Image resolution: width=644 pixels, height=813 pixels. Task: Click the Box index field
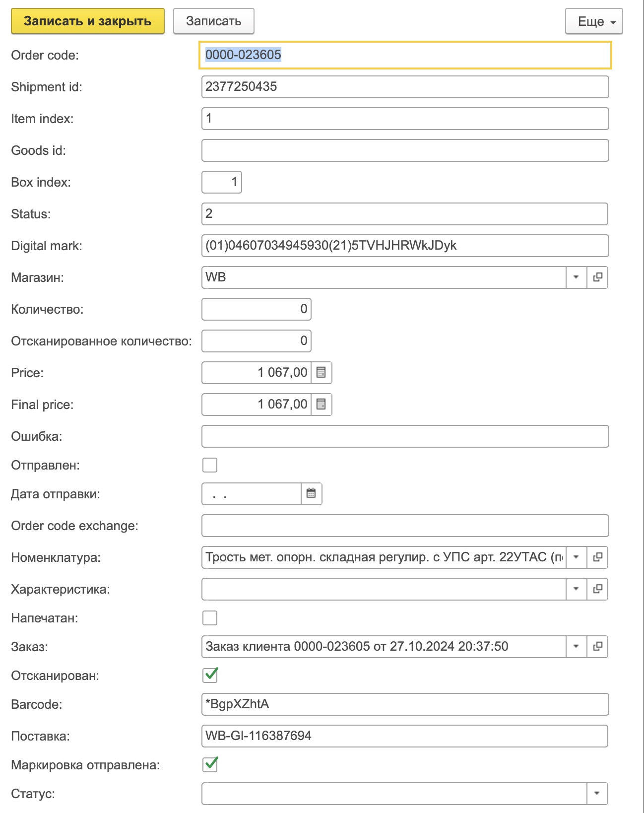pos(222,182)
